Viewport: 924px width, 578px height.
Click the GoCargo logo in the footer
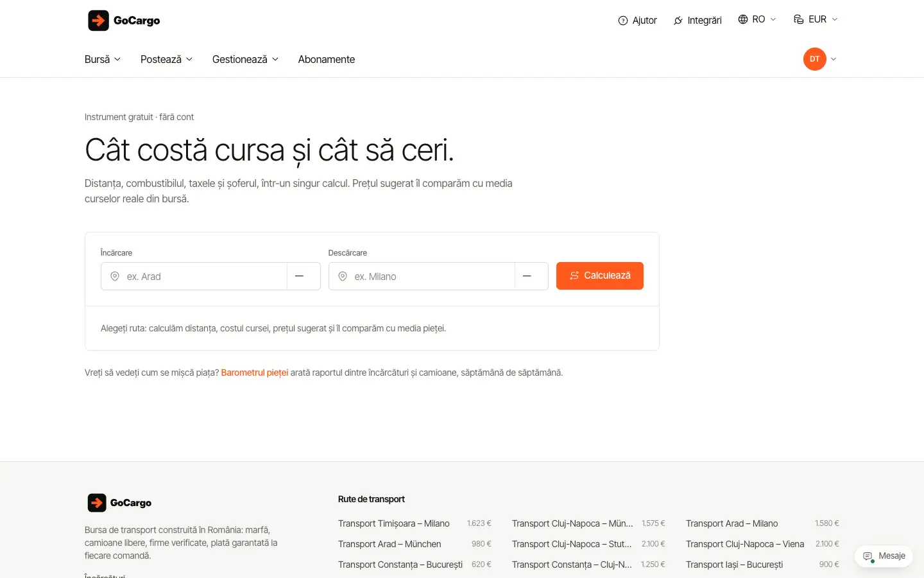click(119, 503)
